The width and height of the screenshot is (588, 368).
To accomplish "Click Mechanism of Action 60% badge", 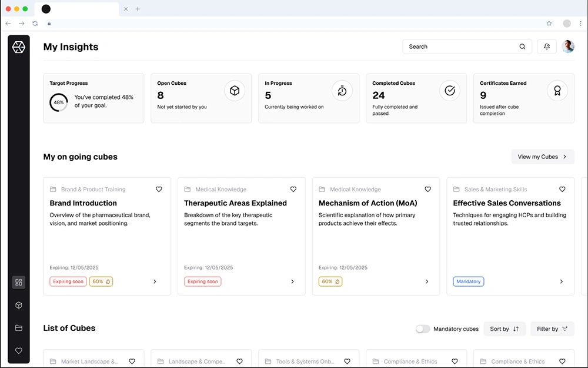I will (330, 281).
